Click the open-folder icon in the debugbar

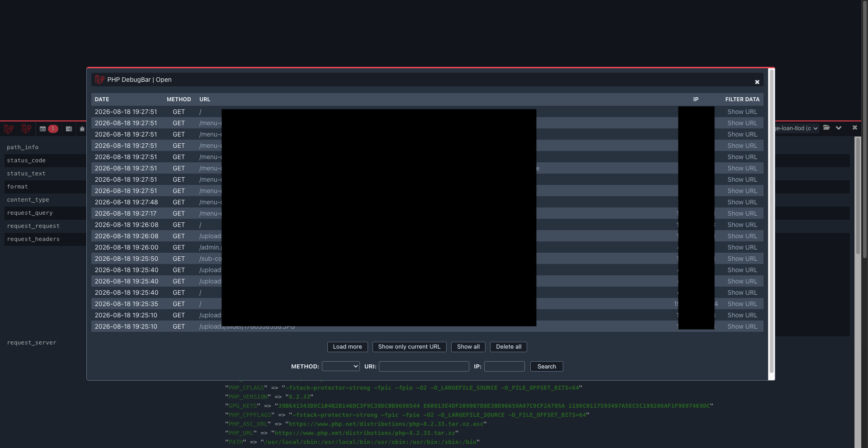point(826,128)
